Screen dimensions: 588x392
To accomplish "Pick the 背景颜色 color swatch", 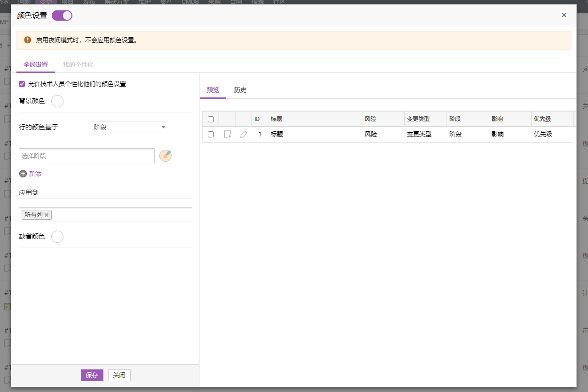I will click(57, 101).
